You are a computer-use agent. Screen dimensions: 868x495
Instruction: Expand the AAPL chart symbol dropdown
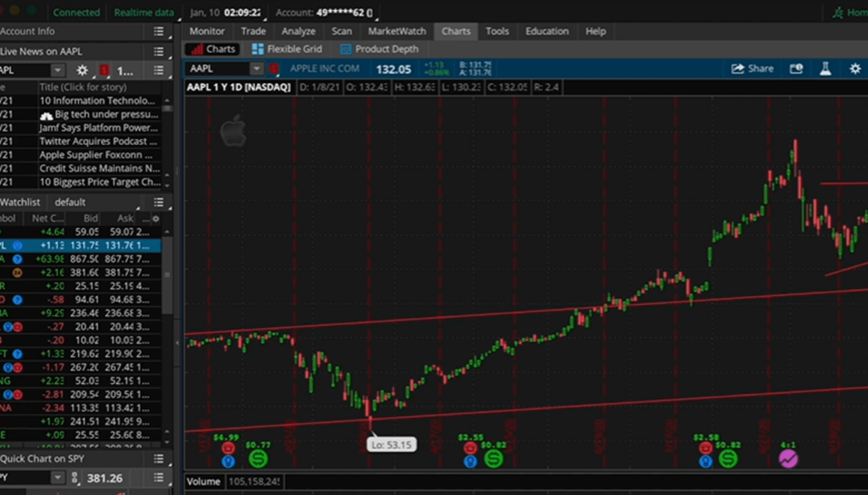[x=255, y=69]
